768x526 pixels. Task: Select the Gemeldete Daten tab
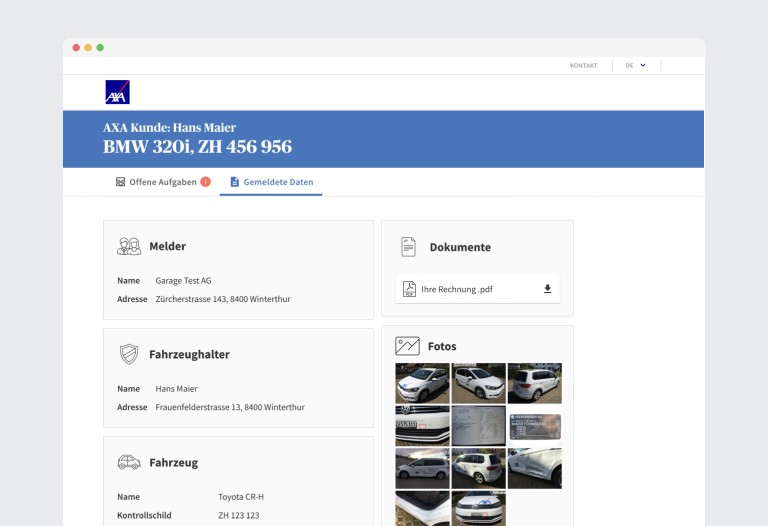(271, 182)
